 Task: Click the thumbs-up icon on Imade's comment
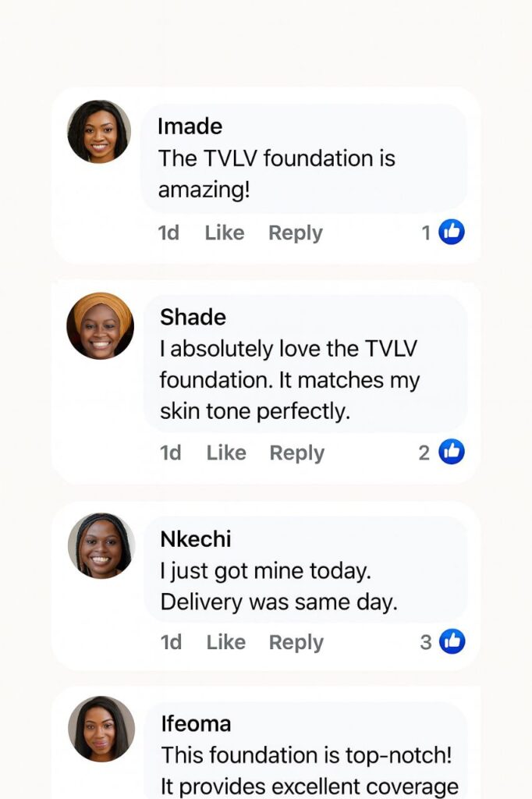coord(452,232)
